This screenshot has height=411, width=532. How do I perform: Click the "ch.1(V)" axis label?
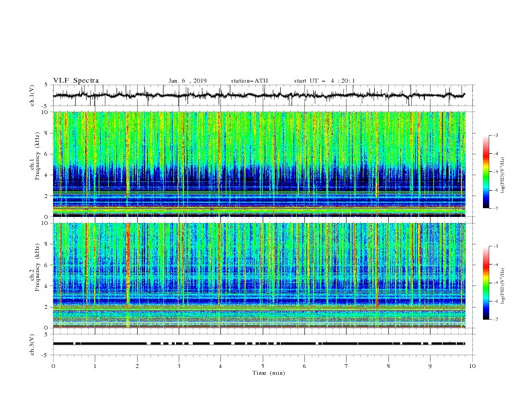[x=32, y=95]
